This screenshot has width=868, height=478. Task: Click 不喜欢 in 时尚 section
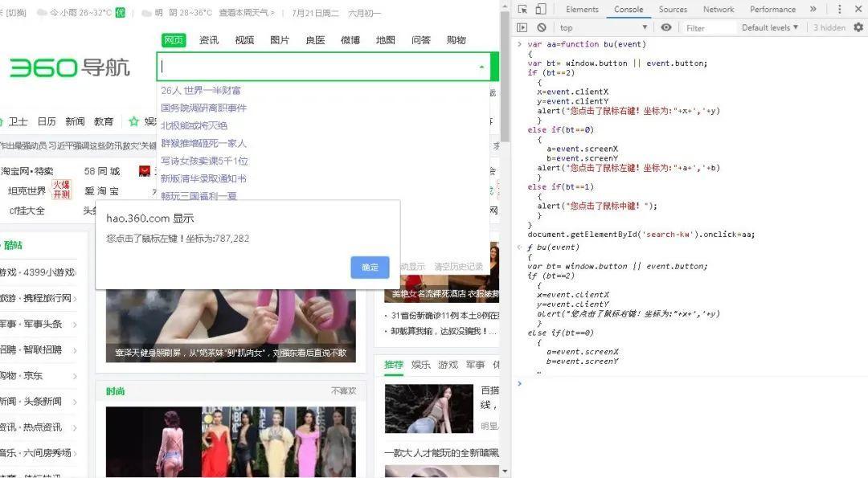343,391
